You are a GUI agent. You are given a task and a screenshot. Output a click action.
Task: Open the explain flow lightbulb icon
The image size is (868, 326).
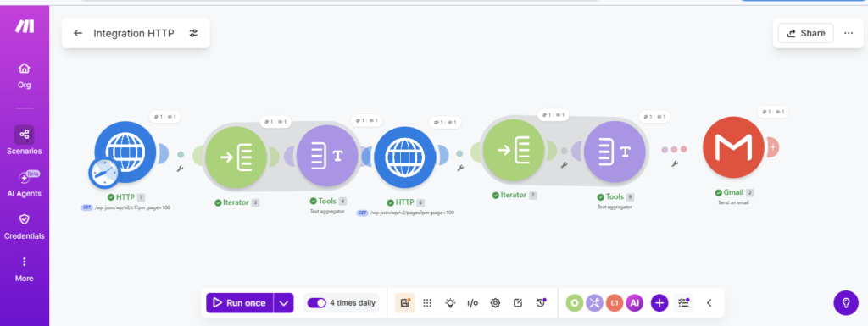451,303
